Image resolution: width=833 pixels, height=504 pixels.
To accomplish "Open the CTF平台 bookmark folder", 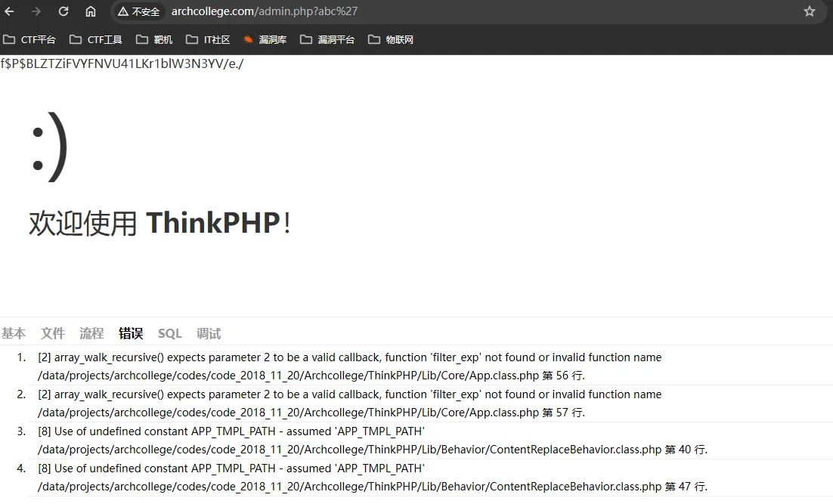I will point(29,39).
